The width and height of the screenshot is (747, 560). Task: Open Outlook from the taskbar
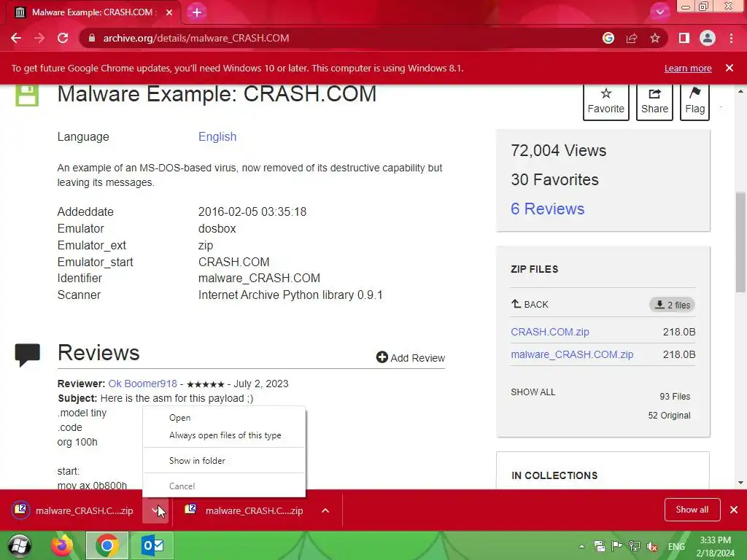coord(152,545)
